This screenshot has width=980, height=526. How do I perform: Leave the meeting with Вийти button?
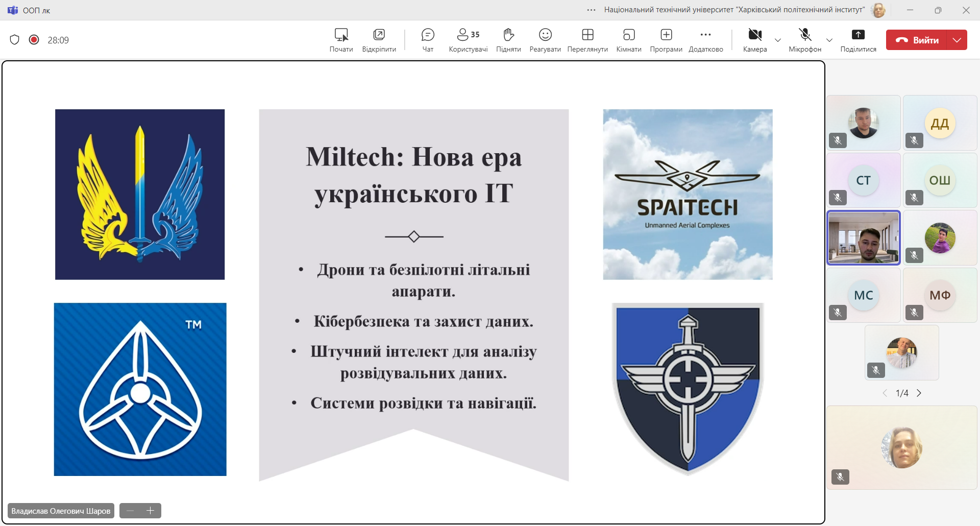click(918, 40)
